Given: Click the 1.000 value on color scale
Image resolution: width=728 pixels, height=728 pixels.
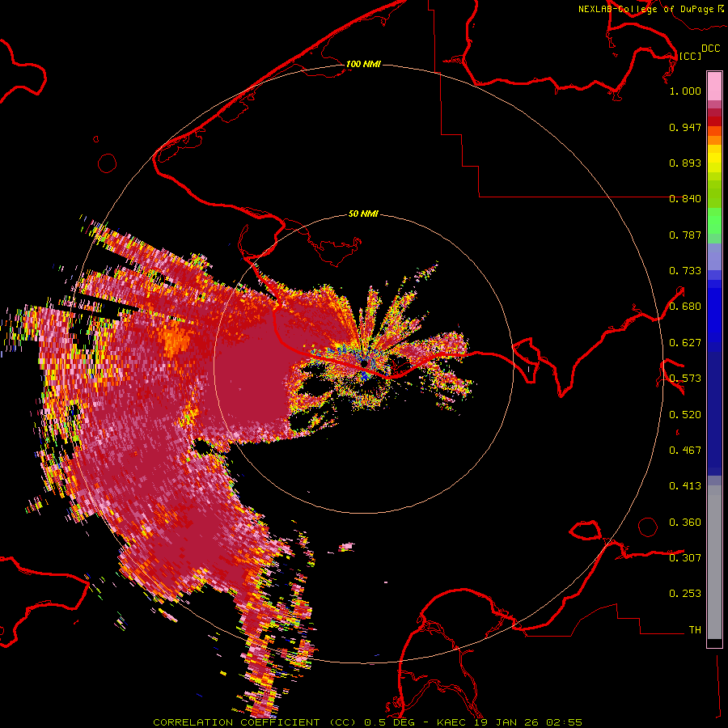Looking at the screenshot, I should tap(685, 91).
